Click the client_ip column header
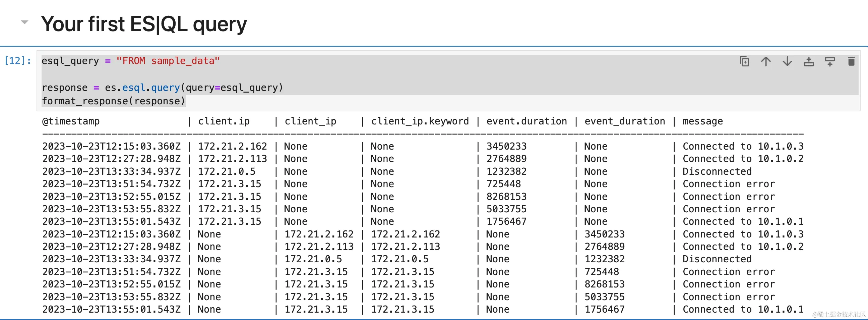Viewport: 868px width, 320px height. (x=310, y=121)
